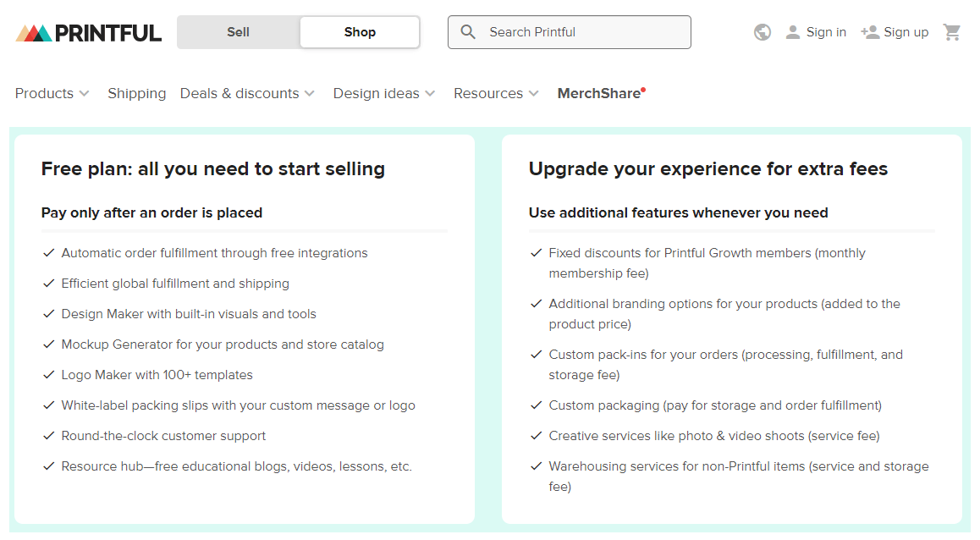
Task: Click the Sign in person icon
Action: click(792, 32)
